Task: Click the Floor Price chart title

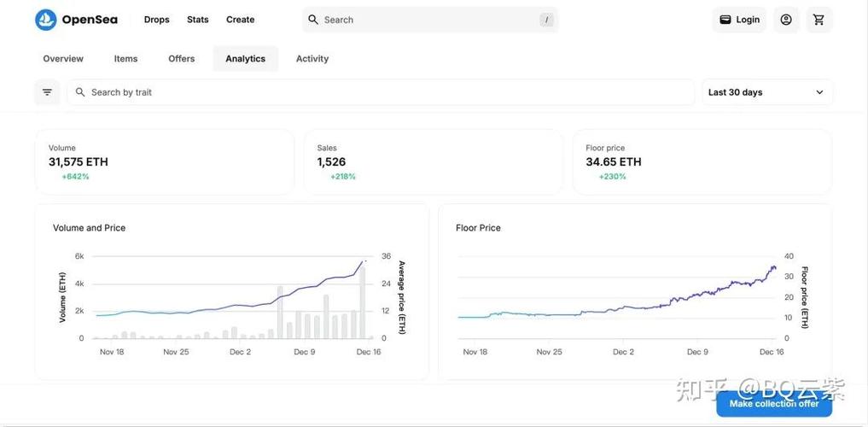Action: point(478,228)
